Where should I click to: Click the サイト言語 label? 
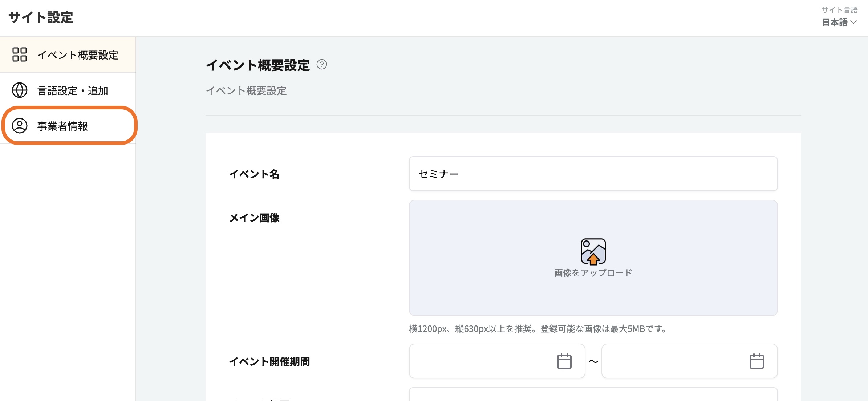tap(839, 10)
